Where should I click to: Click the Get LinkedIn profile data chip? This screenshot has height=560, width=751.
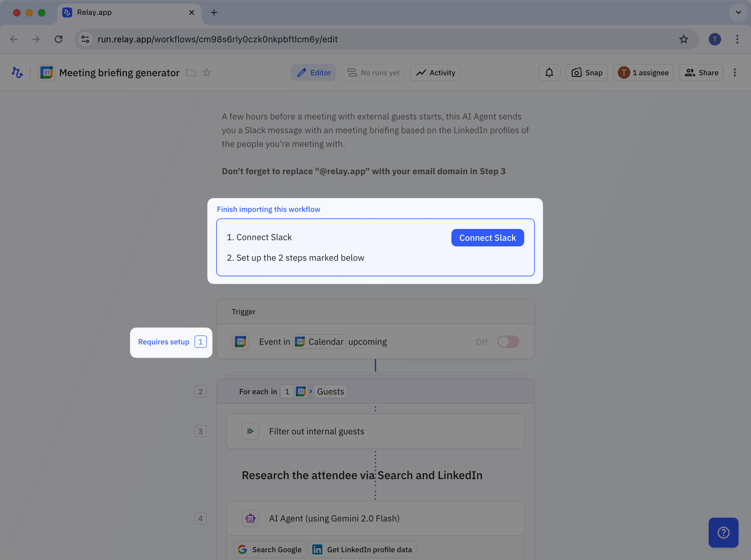[x=362, y=549]
